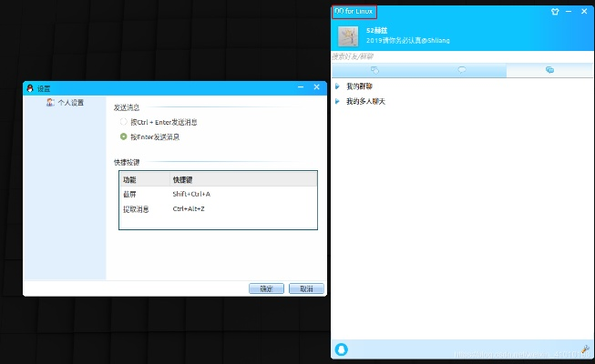Switch to the conversations tab icon
595x364 pixels.
[x=462, y=70]
